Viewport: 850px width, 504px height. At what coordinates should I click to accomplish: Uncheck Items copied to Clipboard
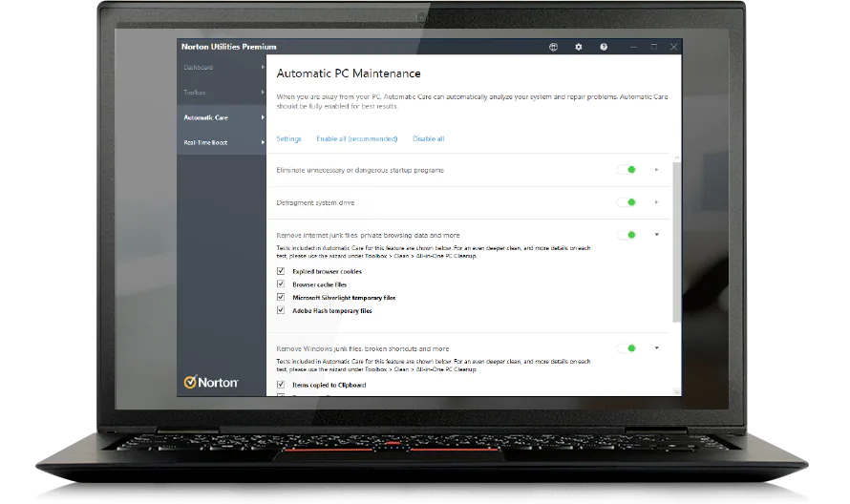pos(281,385)
